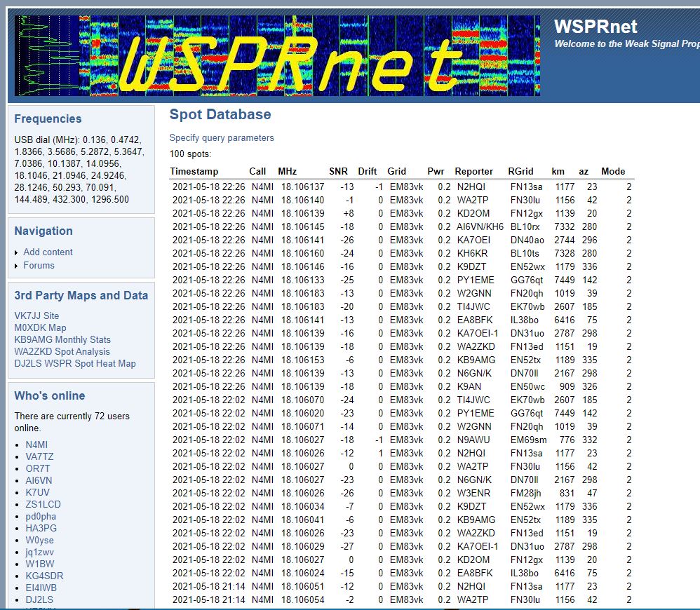The image size is (700, 610).
Task: Click the RGrid column header
Action: pyautogui.click(x=520, y=171)
